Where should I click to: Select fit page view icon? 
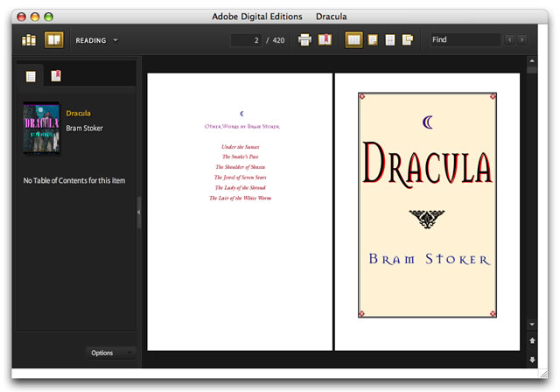click(373, 39)
